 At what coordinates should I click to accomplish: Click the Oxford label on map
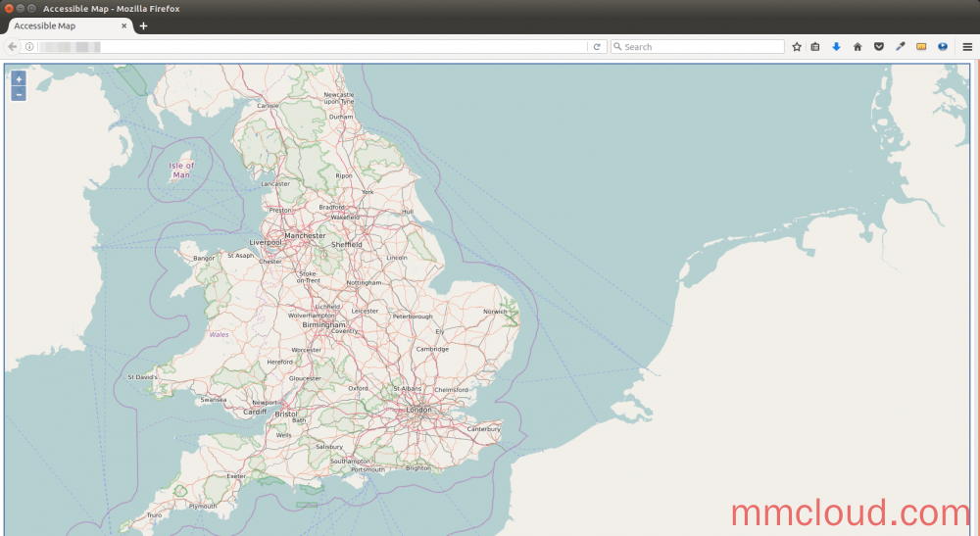(358, 388)
